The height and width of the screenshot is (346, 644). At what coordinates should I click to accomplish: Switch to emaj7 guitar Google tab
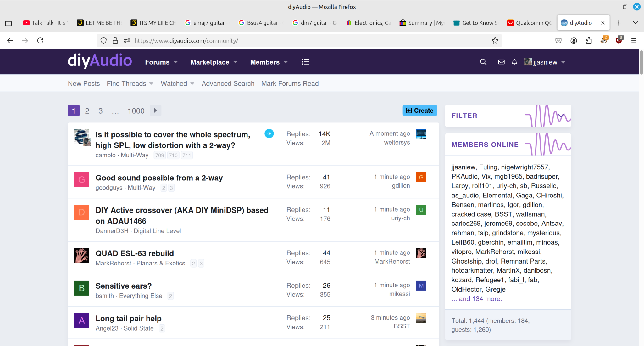207,23
